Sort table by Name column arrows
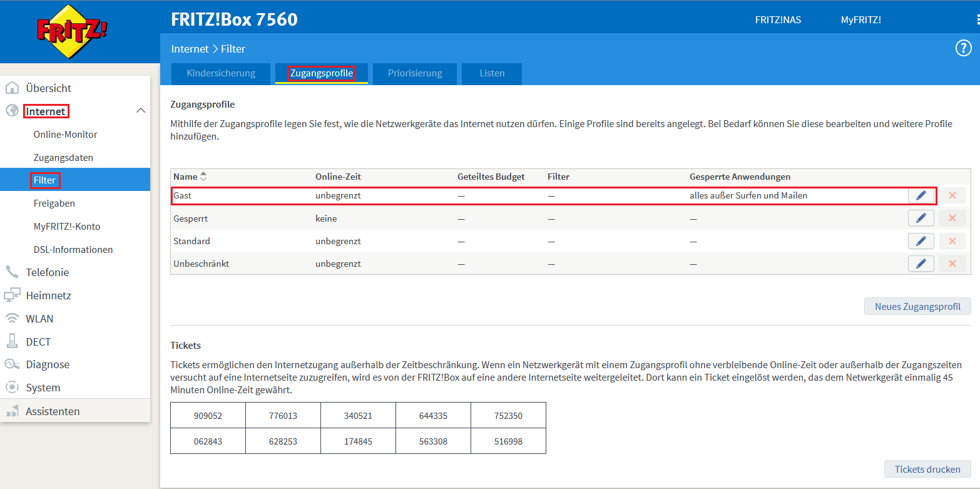 [x=203, y=177]
